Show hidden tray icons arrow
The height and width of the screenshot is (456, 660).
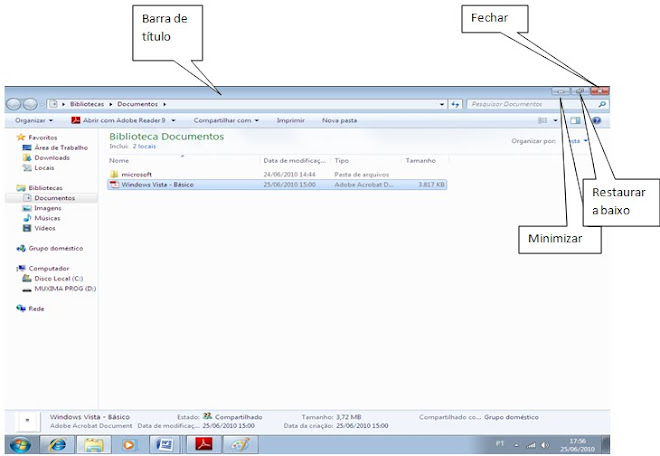516,445
